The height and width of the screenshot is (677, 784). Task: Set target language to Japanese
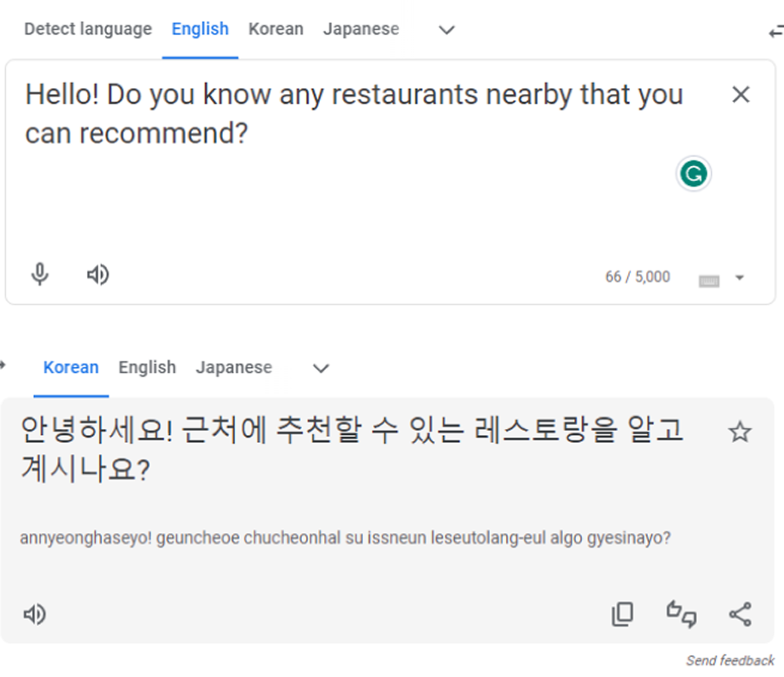coord(234,367)
